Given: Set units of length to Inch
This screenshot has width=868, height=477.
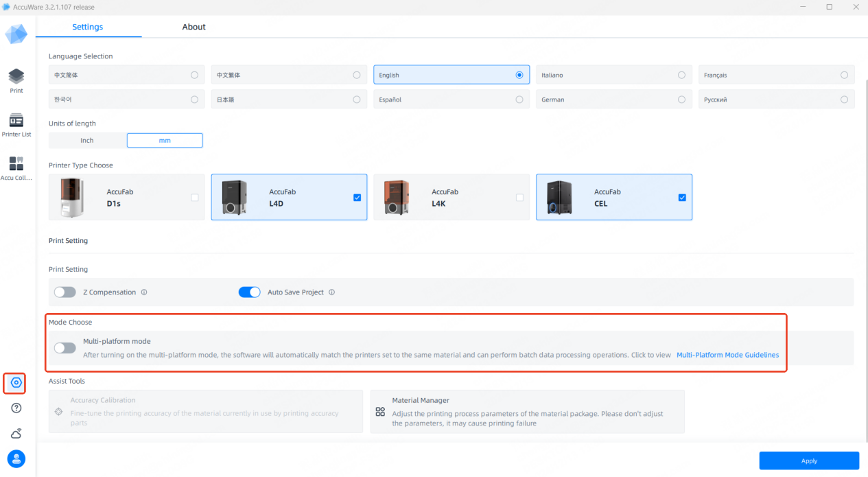Looking at the screenshot, I should (x=87, y=140).
